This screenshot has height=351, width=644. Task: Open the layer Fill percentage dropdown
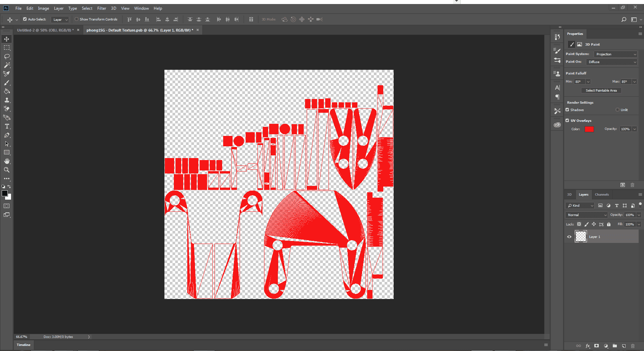[x=639, y=224]
